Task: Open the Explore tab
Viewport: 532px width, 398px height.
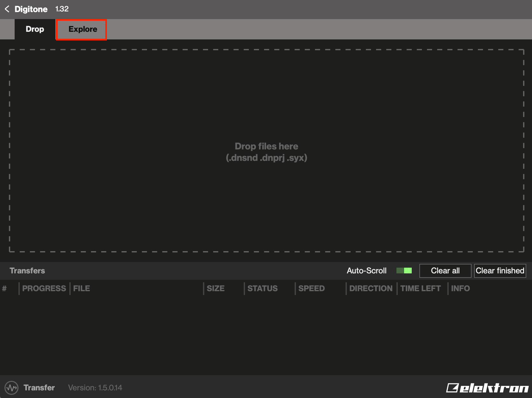Action: pyautogui.click(x=81, y=30)
